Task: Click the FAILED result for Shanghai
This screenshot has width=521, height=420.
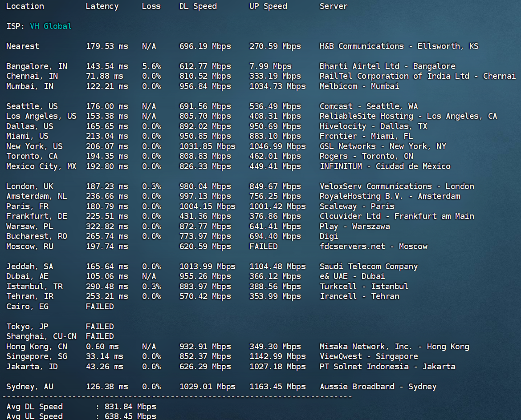Action: (100, 336)
